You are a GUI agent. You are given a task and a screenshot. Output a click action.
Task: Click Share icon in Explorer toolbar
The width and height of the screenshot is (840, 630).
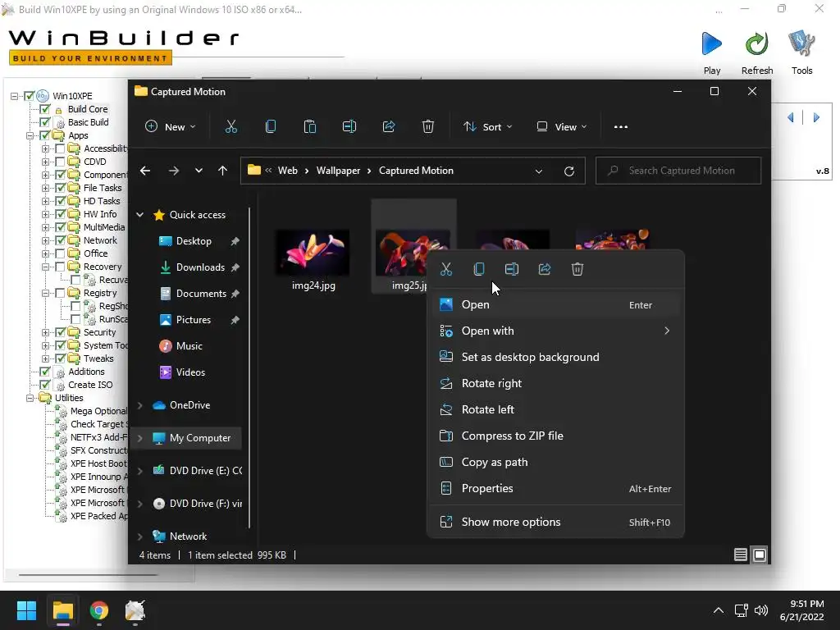click(388, 127)
